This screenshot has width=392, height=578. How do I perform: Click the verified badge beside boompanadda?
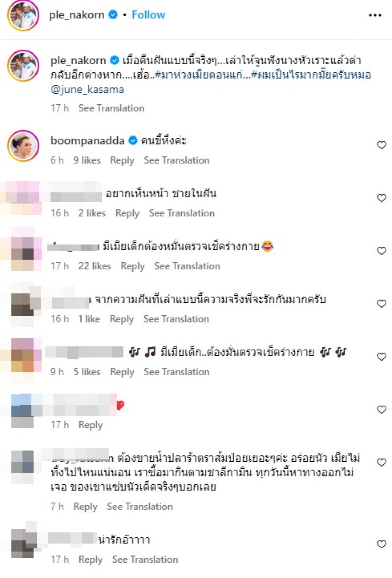pyautogui.click(x=133, y=141)
